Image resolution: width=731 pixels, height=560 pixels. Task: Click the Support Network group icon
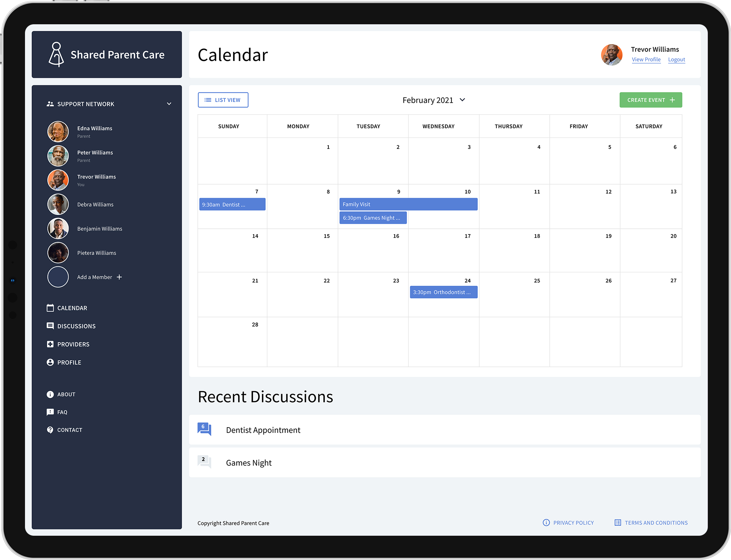tap(50, 104)
